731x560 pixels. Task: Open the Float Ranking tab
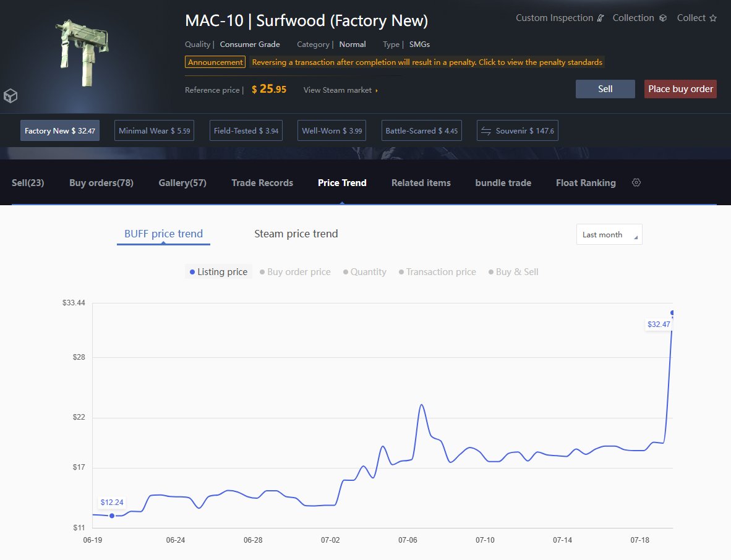pos(586,182)
